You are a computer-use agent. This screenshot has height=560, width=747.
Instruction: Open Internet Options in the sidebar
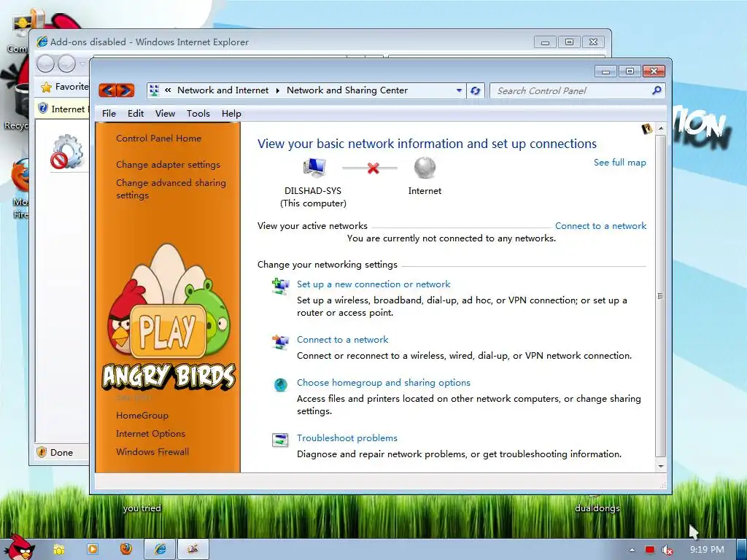[150, 433]
